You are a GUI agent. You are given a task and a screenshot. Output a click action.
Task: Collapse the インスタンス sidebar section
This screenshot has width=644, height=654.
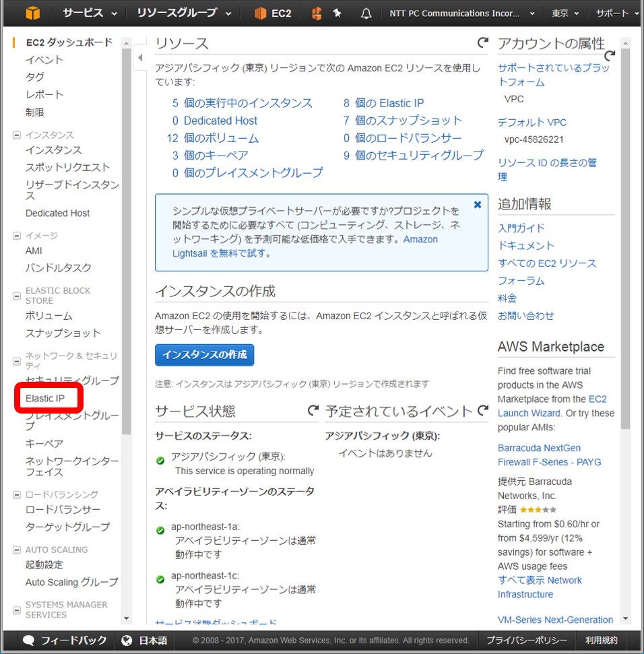click(17, 135)
